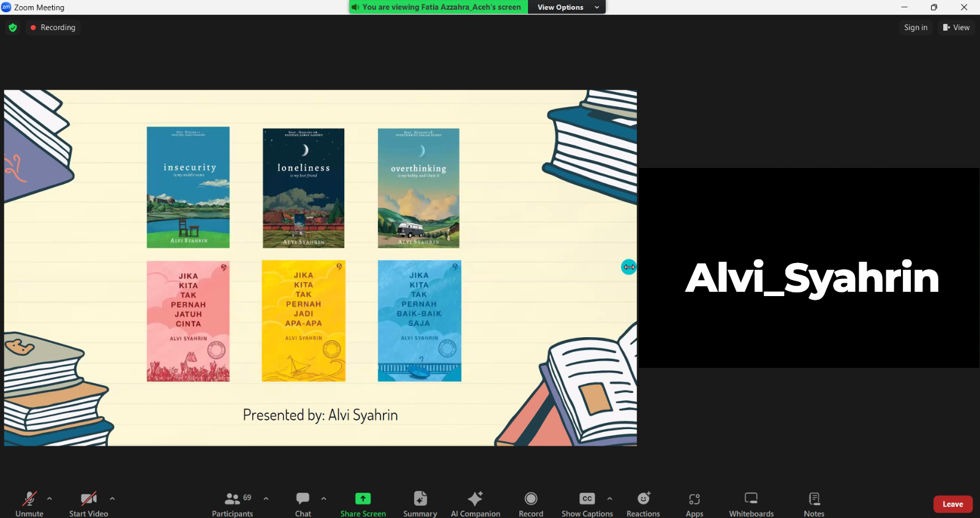
Task: Expand video options arrow beside Start Video
Action: click(x=112, y=498)
